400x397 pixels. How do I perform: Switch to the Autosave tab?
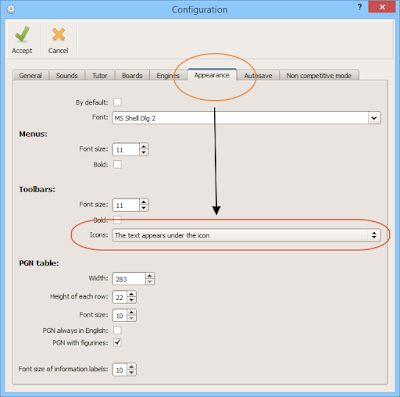tap(258, 76)
